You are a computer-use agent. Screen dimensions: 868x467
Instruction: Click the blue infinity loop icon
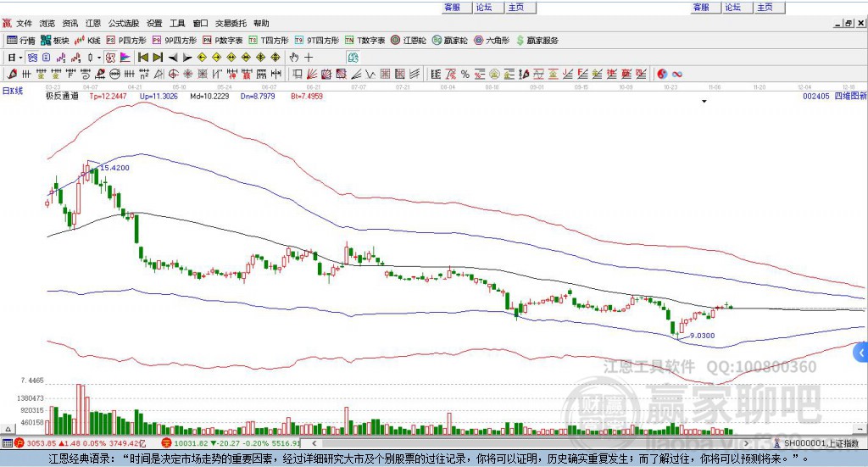point(676,74)
